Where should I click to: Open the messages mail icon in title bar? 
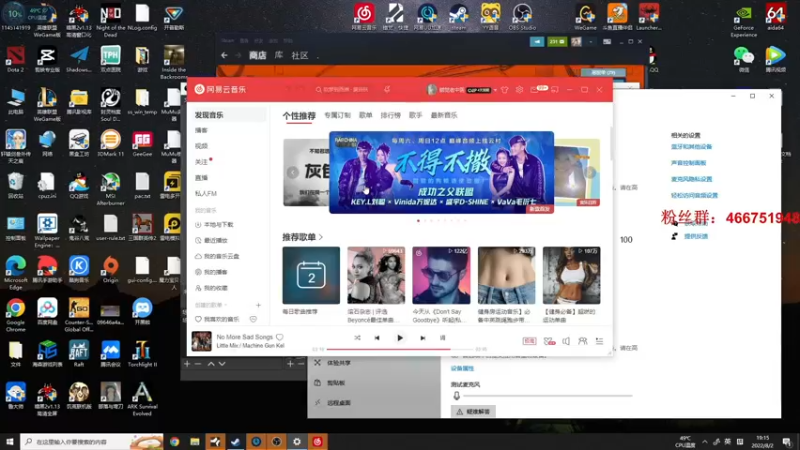click(x=534, y=90)
